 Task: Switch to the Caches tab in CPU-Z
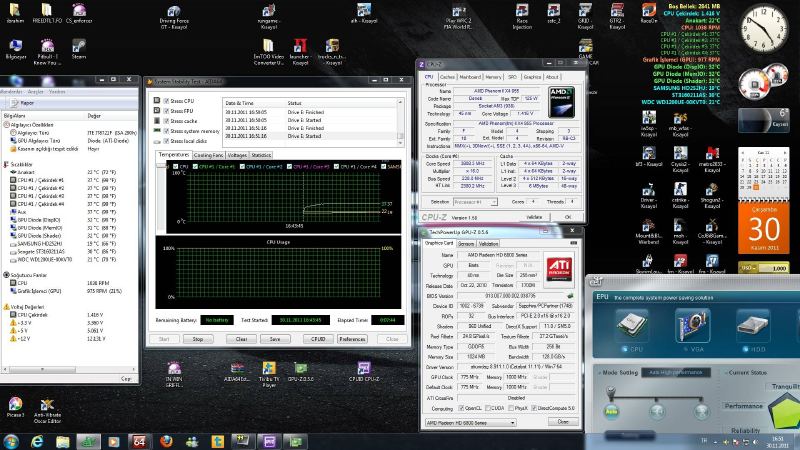point(447,77)
